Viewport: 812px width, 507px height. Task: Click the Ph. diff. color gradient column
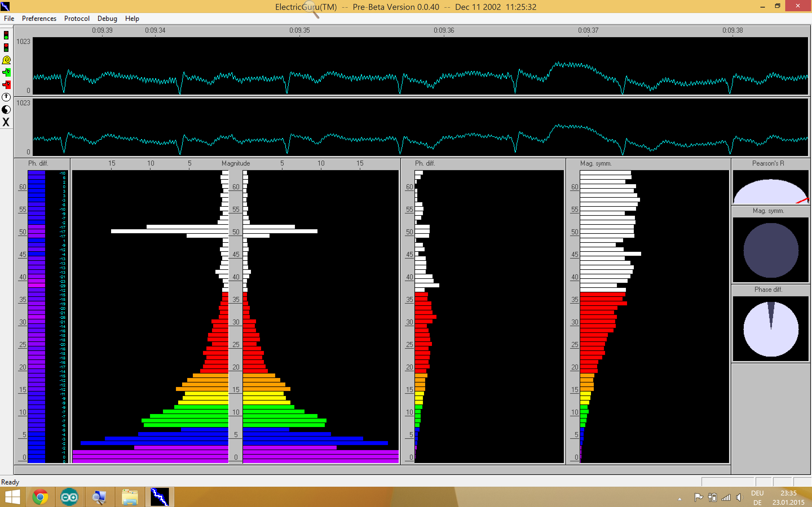pos(36,315)
